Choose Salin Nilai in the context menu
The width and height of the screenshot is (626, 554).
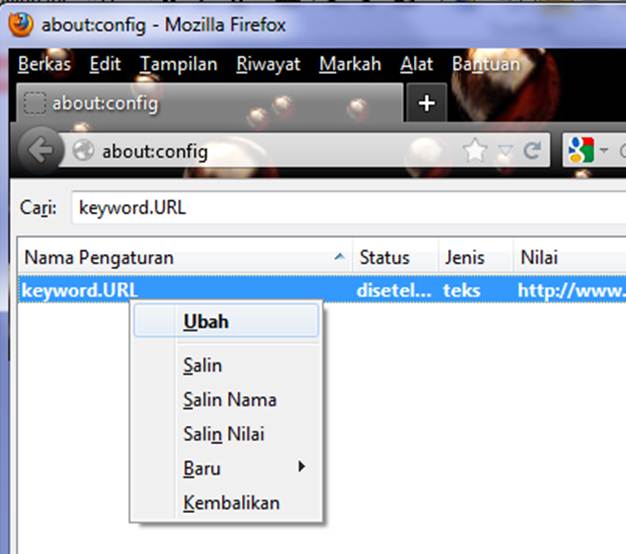(226, 434)
